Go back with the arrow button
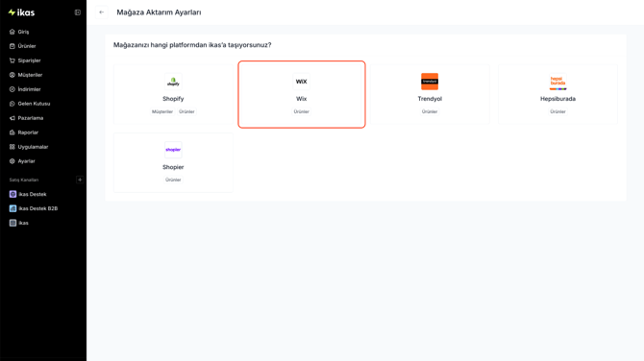Viewport: 644px width, 361px height. point(102,12)
